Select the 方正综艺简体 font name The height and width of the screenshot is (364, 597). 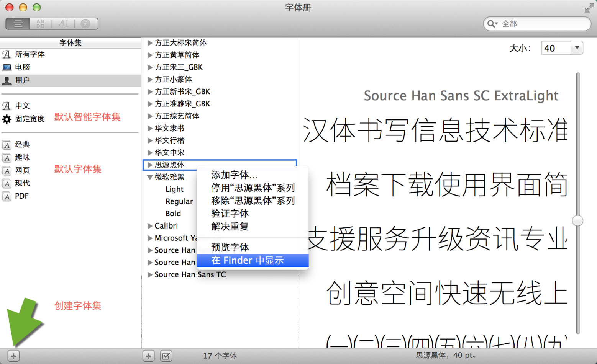click(177, 116)
